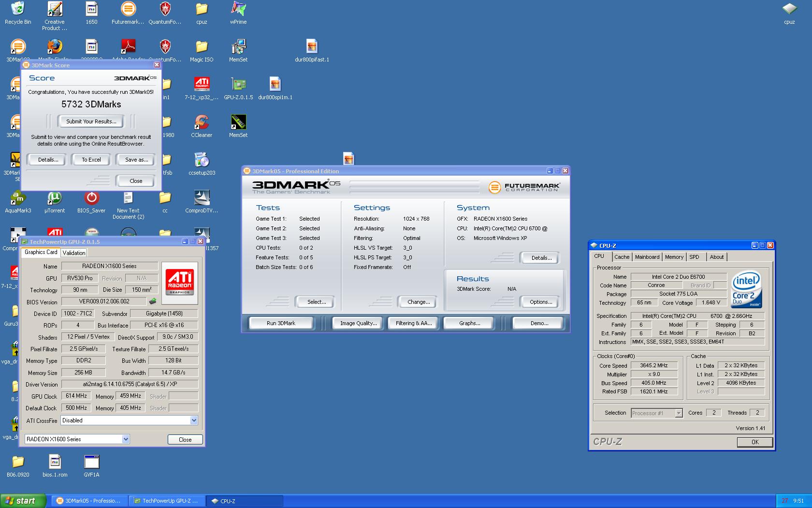Open Image Quality in 3DMark05
Viewport: 812px width, 508px height.
[x=358, y=323]
